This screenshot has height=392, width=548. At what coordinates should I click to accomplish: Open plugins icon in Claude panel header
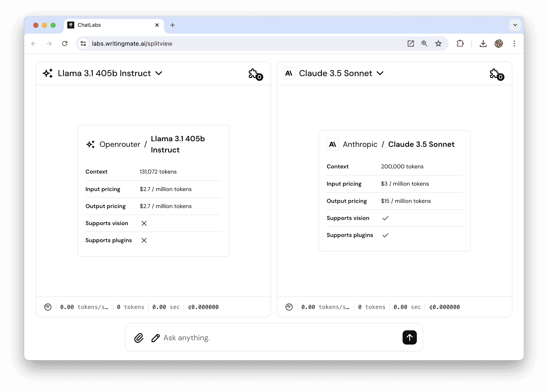click(497, 74)
